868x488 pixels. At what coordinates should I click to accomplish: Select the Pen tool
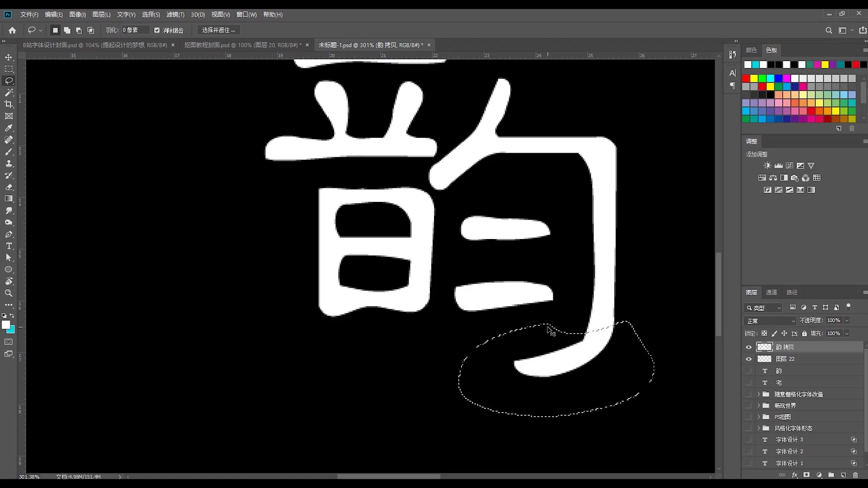(x=9, y=235)
